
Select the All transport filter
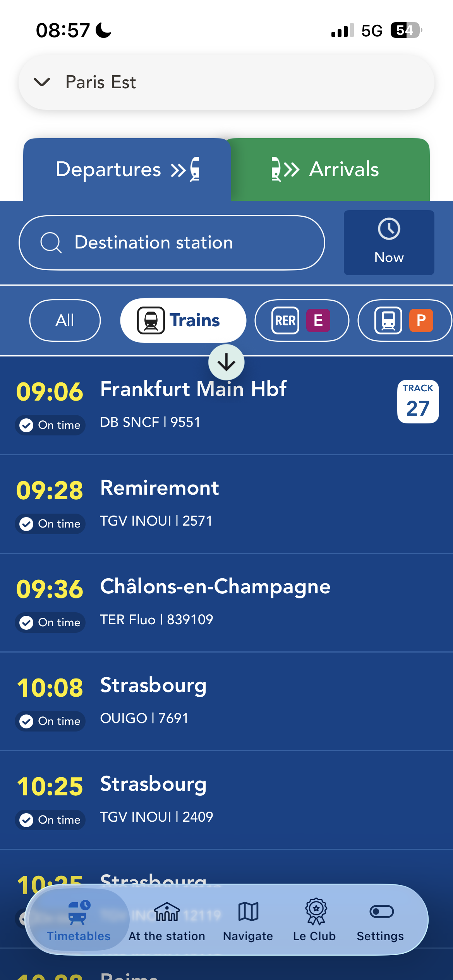tap(65, 320)
